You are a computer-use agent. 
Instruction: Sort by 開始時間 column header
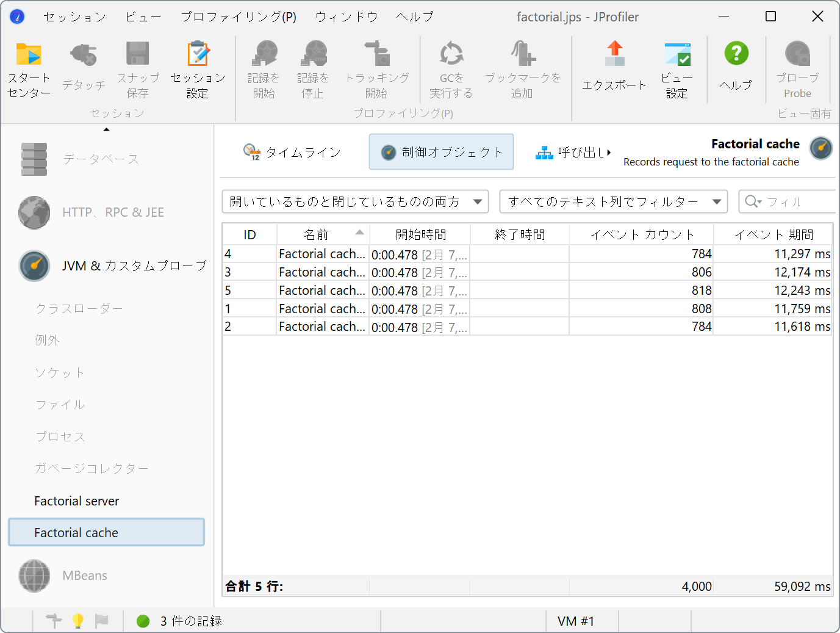[x=420, y=234]
